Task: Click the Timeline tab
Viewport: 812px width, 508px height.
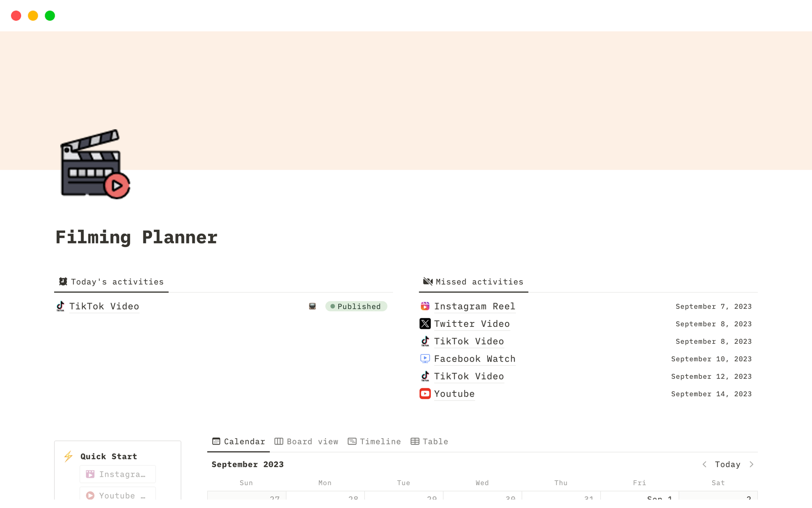Action: (375, 441)
